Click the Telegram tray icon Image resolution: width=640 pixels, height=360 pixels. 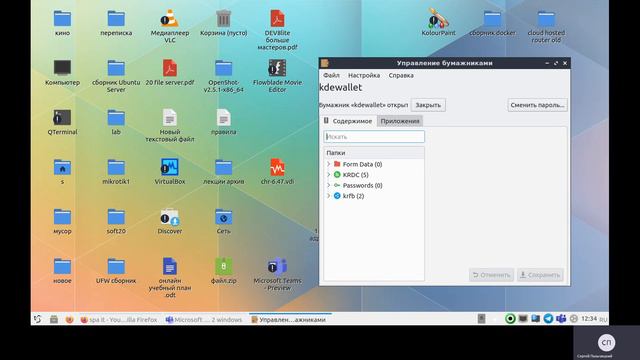548,319
